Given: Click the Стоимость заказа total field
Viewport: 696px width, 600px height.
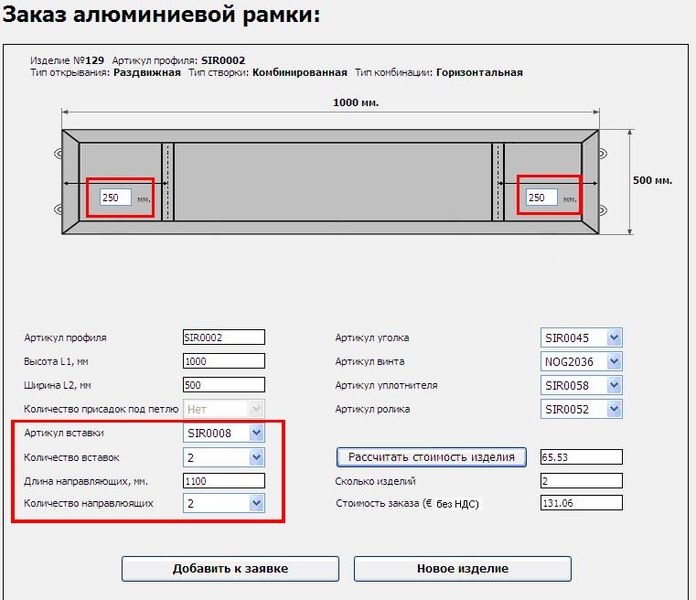Looking at the screenshot, I should [x=581, y=503].
